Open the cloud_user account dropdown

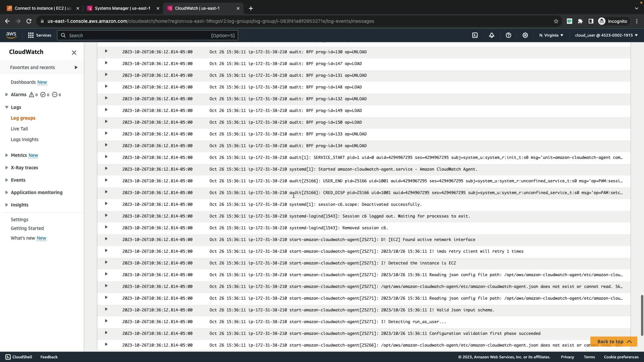pos(606,35)
